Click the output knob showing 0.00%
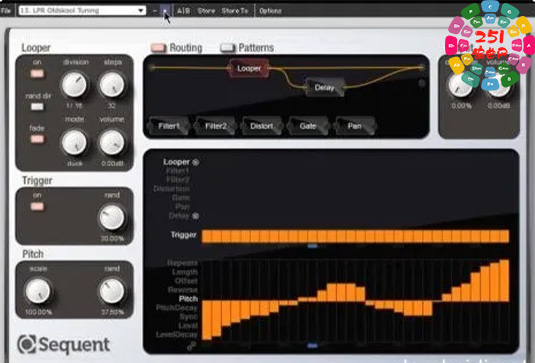This screenshot has height=363, width=535. click(x=460, y=85)
